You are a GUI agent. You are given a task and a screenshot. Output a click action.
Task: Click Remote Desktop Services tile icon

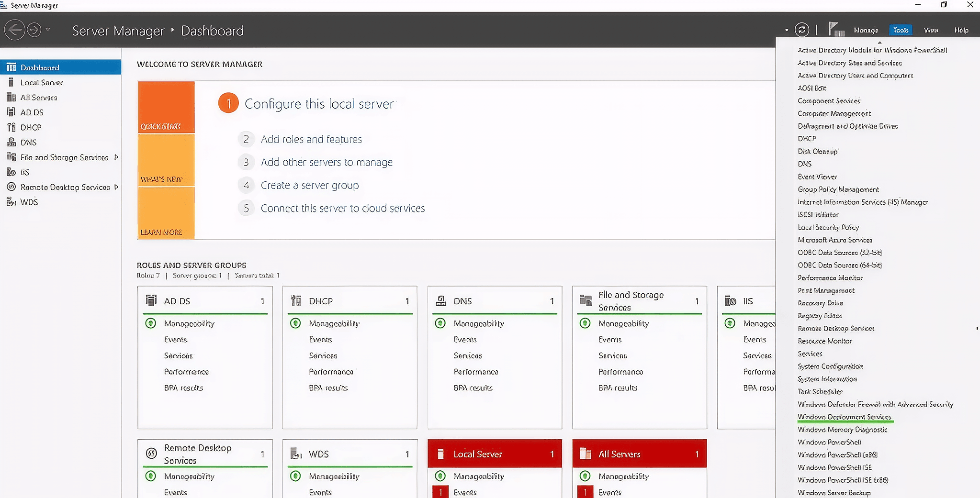click(x=151, y=453)
